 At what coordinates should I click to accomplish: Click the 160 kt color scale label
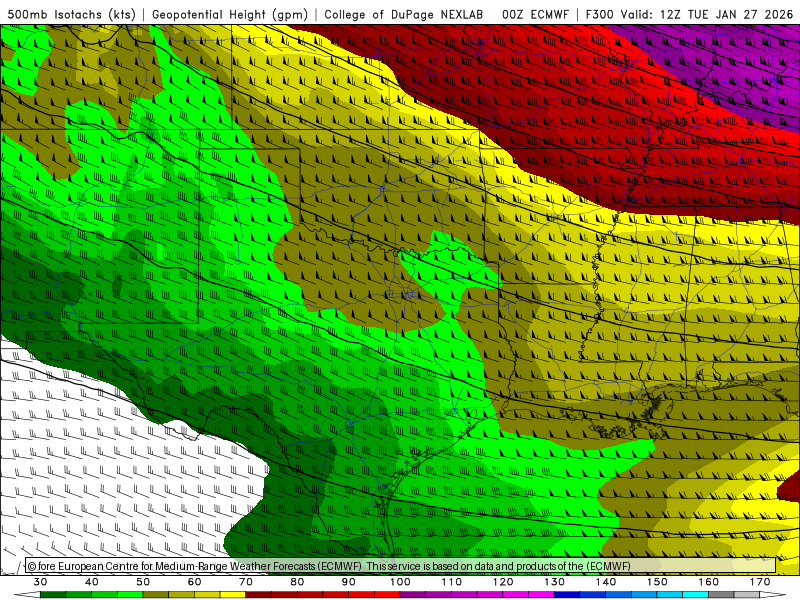[709, 582]
